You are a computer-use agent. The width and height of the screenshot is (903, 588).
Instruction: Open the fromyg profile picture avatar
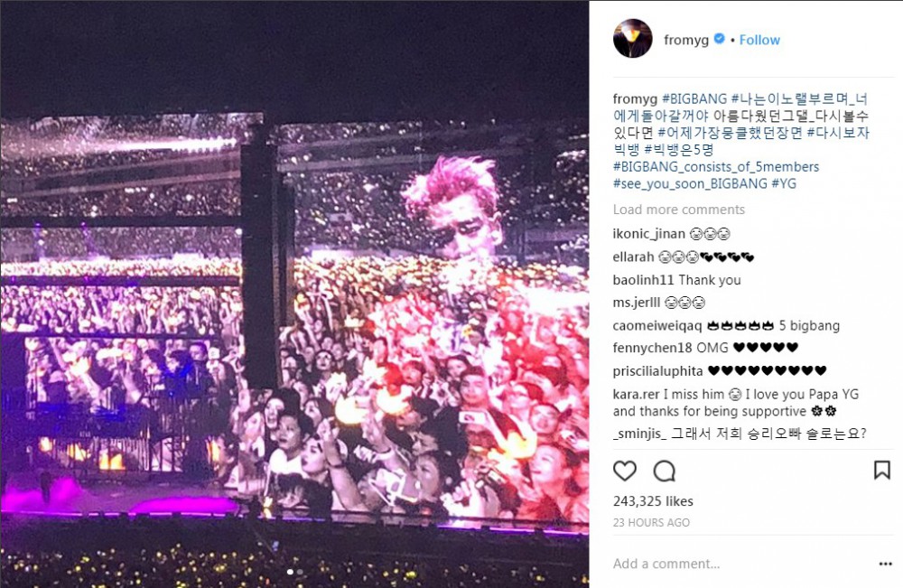[x=632, y=39]
